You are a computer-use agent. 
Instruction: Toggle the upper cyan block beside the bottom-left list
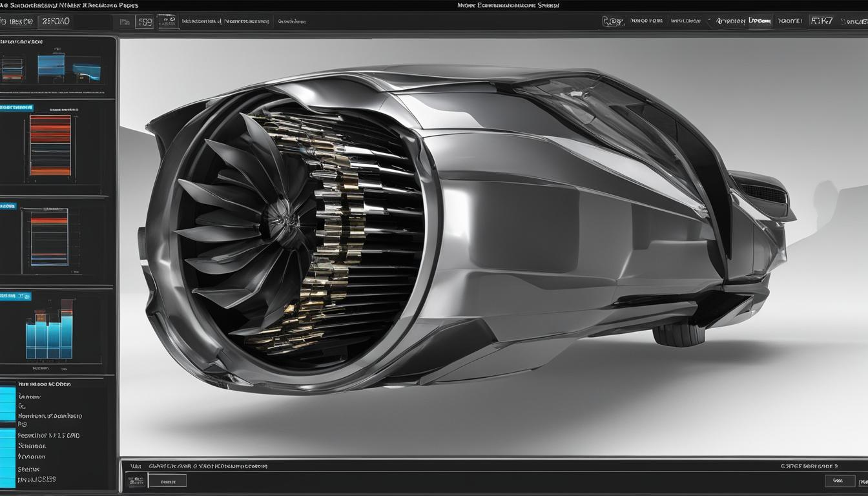pyautogui.click(x=8, y=404)
